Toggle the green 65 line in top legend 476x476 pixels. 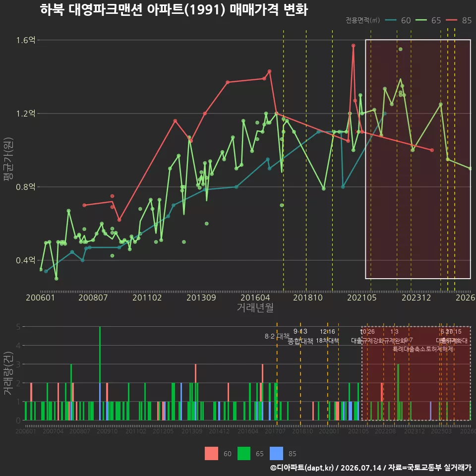pyautogui.click(x=428, y=20)
